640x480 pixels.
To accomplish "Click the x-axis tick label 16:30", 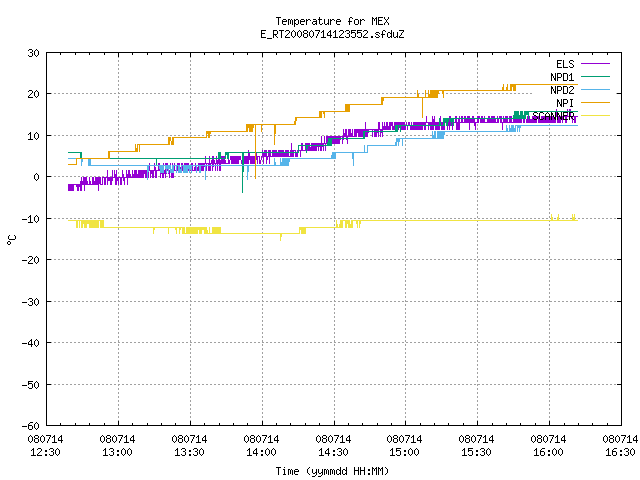I will [620, 452].
